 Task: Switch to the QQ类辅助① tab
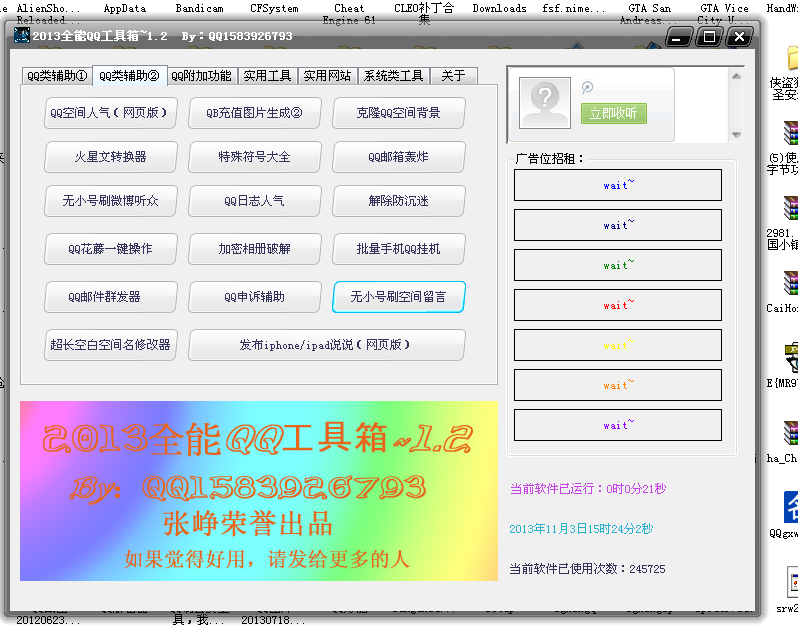(x=58, y=76)
